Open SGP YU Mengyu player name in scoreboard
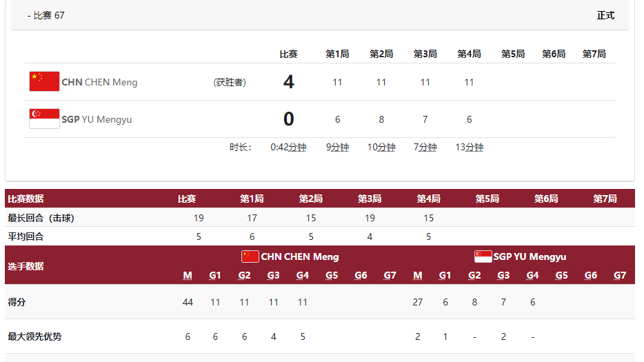 97,119
